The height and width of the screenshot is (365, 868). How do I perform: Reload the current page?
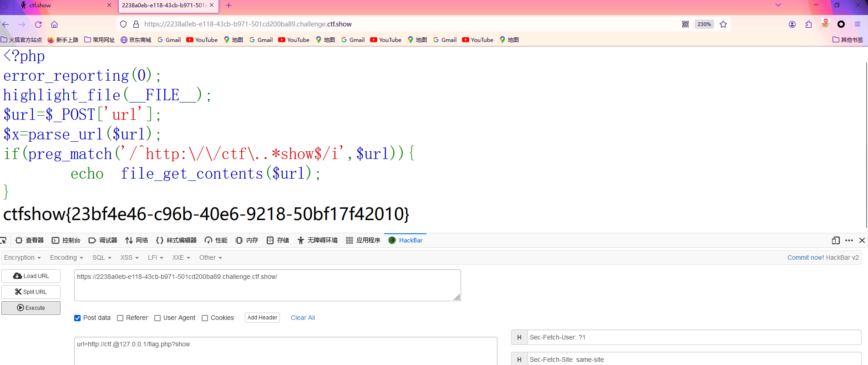(38, 24)
